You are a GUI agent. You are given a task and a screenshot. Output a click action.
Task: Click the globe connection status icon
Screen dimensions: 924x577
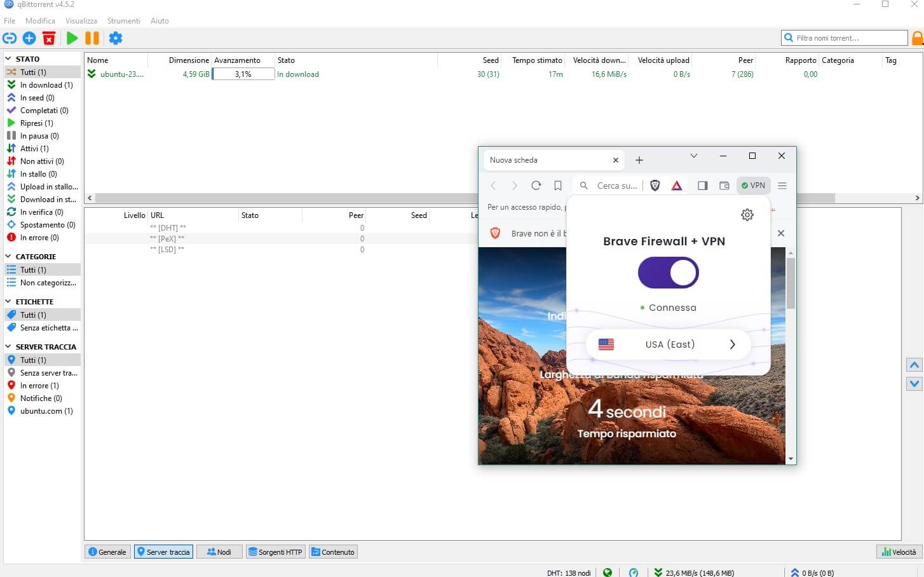(x=608, y=573)
